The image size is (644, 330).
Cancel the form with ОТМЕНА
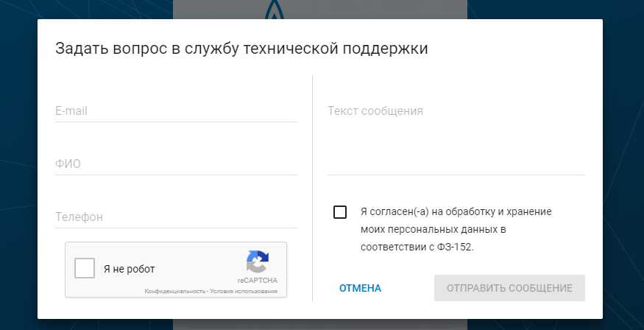[x=360, y=288]
